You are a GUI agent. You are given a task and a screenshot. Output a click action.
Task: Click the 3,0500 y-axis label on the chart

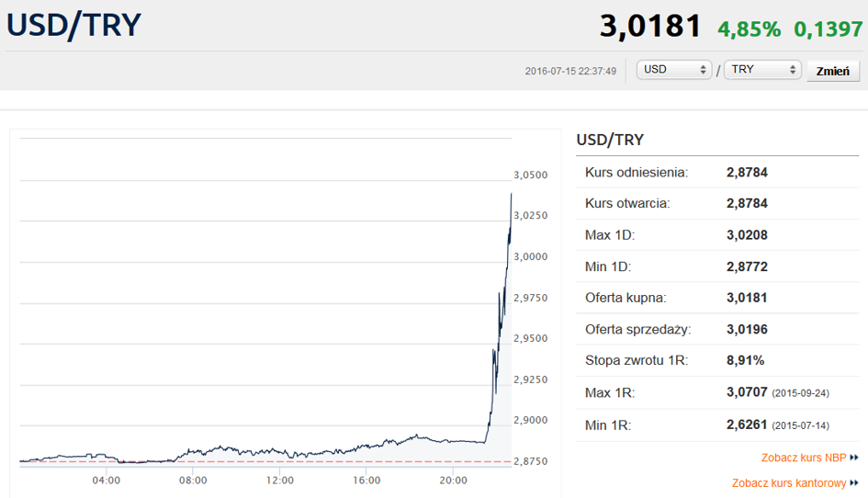530,175
